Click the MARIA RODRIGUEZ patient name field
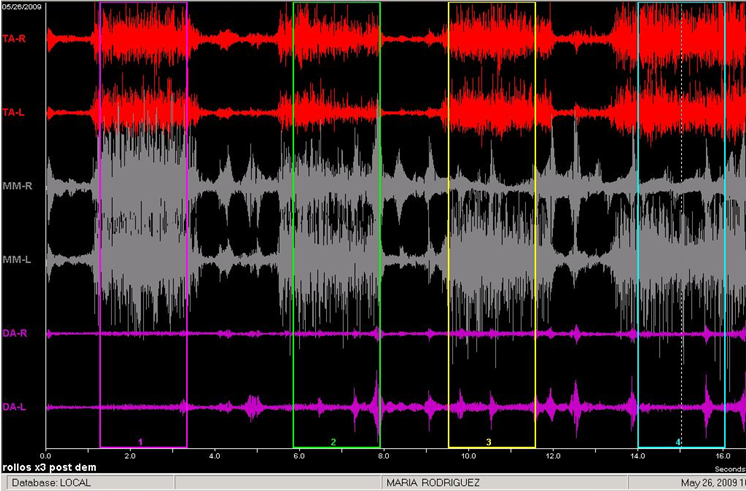This screenshot has height=491, width=746. (x=432, y=481)
